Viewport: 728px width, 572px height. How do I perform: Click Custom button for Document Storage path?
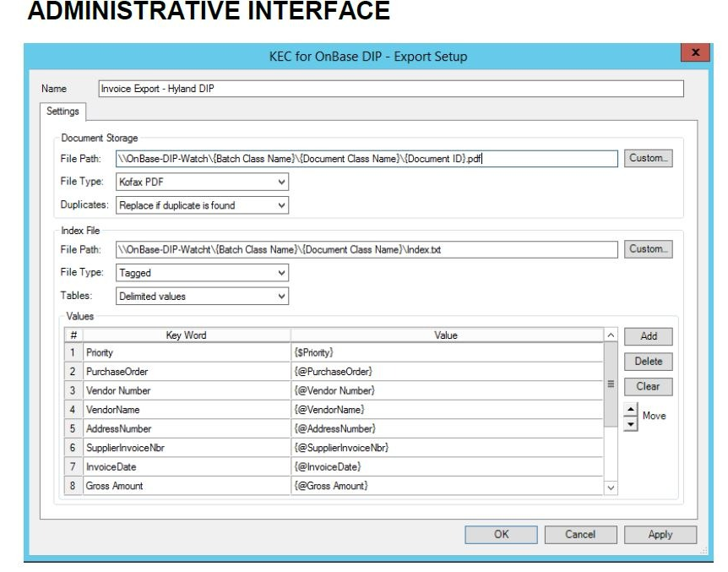[649, 158]
